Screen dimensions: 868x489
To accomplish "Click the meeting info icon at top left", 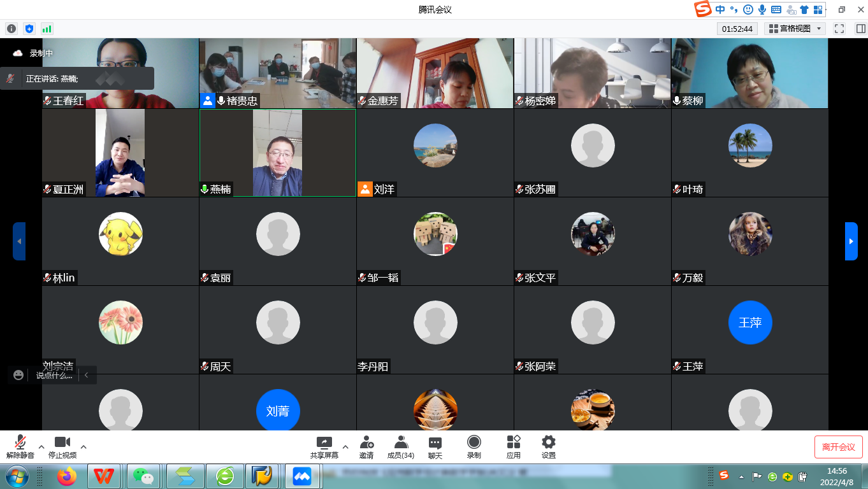I will [x=11, y=29].
